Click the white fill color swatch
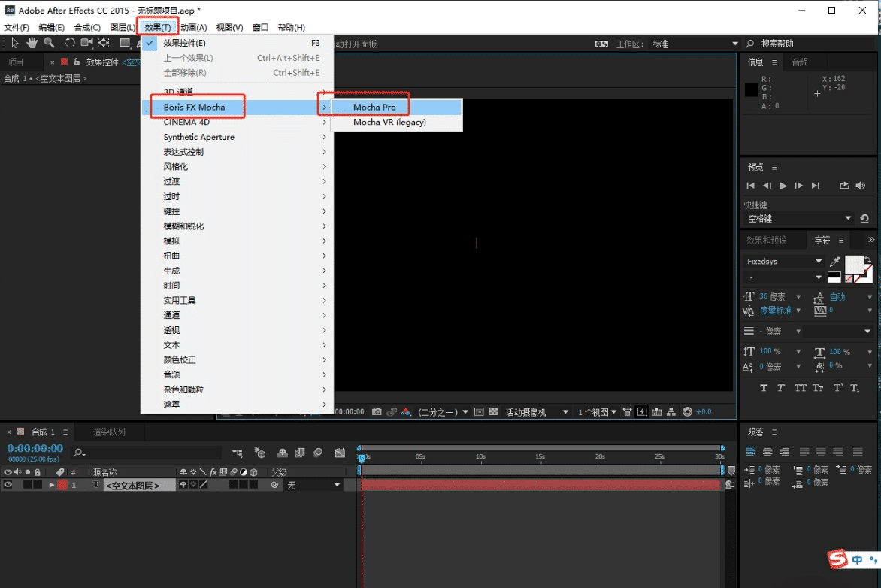 854,264
